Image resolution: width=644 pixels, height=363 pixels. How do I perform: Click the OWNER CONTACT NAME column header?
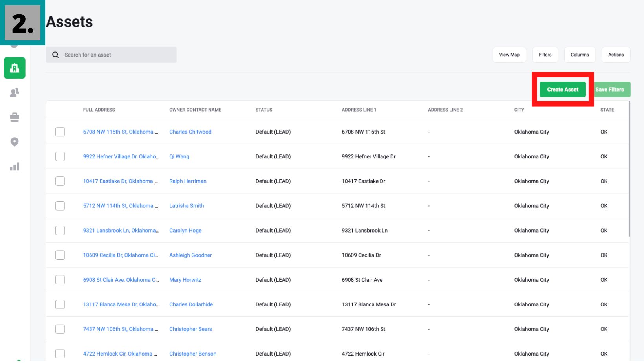(x=195, y=110)
